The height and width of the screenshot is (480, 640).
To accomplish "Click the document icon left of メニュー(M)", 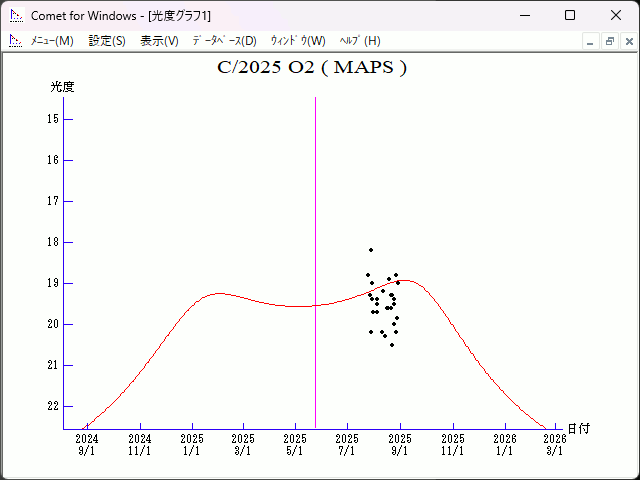I will (x=15, y=41).
